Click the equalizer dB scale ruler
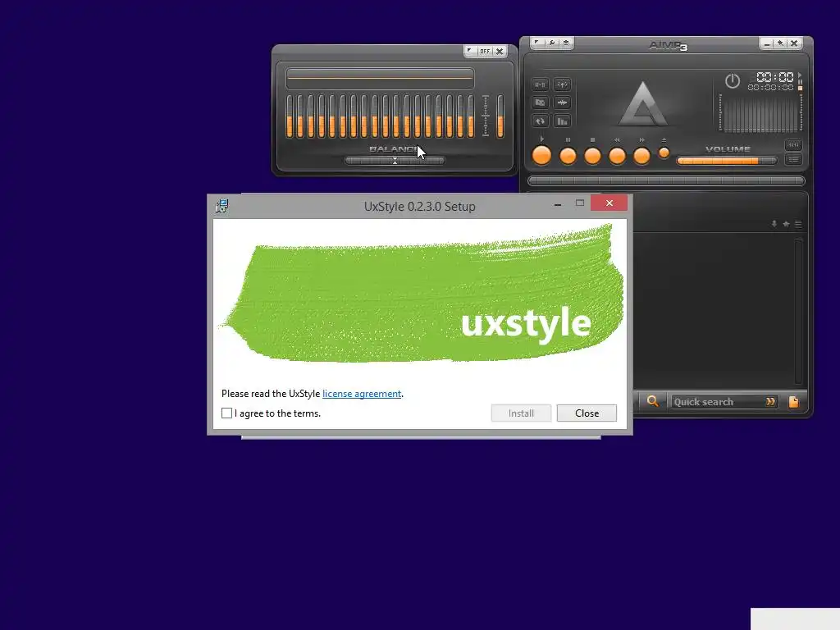840x630 pixels. (x=486, y=116)
